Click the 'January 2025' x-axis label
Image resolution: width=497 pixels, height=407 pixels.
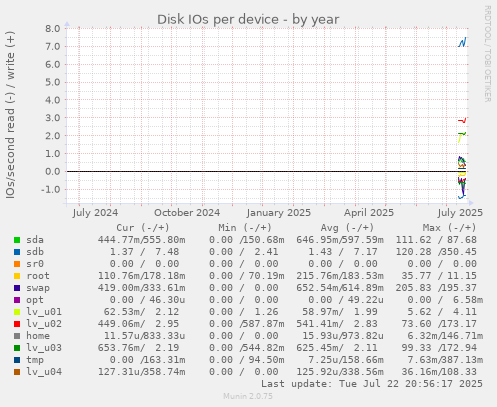(x=279, y=213)
